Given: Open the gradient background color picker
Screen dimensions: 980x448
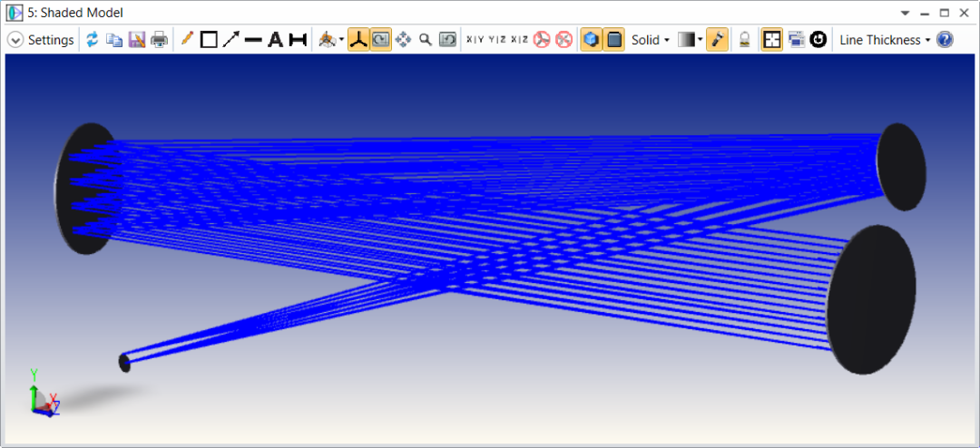Looking at the screenshot, I should point(690,40).
